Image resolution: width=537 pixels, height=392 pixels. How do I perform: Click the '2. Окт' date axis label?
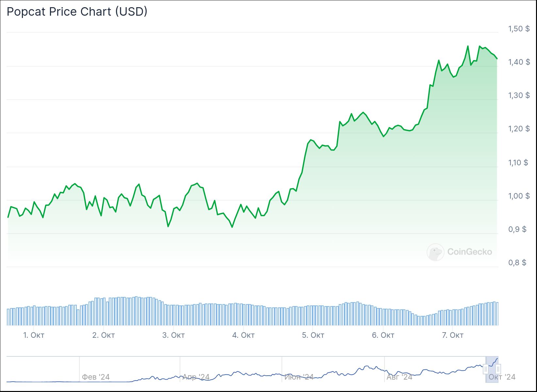coord(104,335)
